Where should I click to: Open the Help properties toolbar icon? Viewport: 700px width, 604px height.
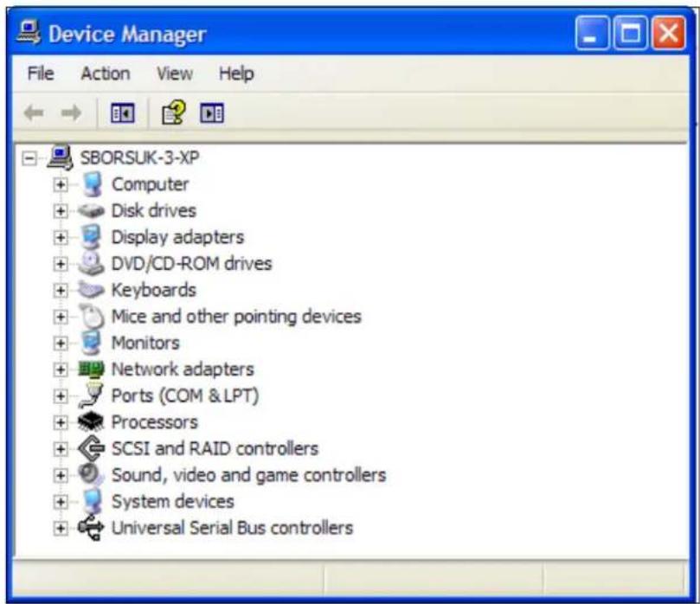173,112
